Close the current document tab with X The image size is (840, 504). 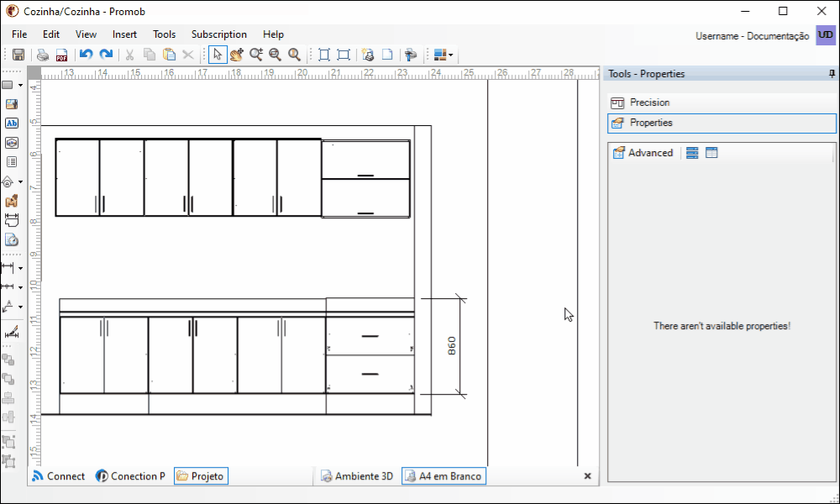click(x=587, y=476)
